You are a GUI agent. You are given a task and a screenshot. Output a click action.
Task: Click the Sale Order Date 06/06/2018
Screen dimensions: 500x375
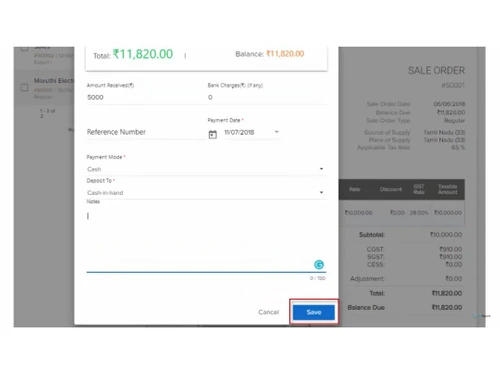[449, 104]
